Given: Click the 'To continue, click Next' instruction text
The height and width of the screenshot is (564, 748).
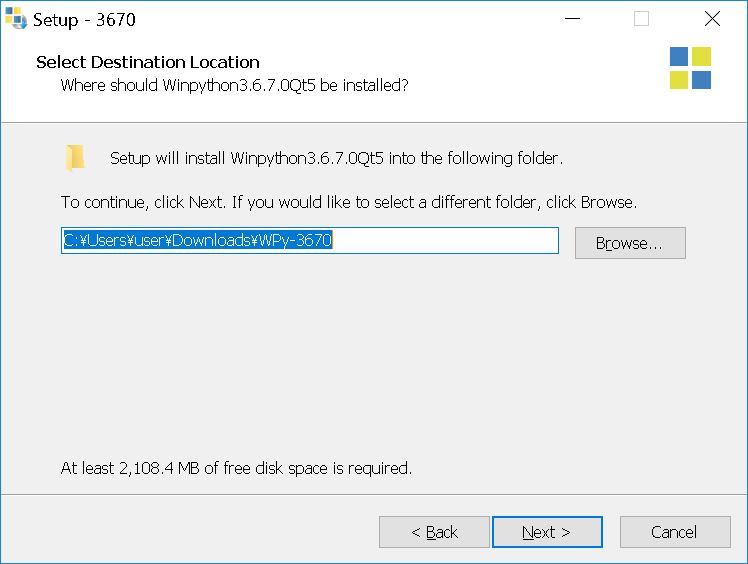Looking at the screenshot, I should (349, 202).
